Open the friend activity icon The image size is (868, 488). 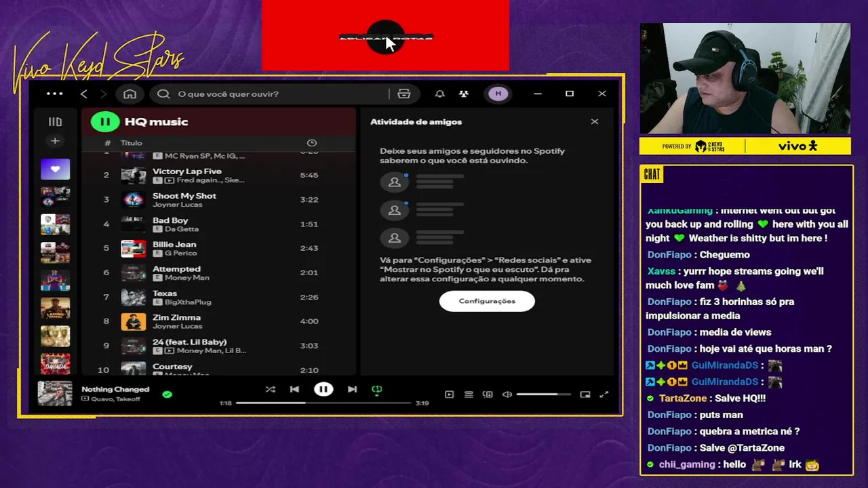click(464, 94)
